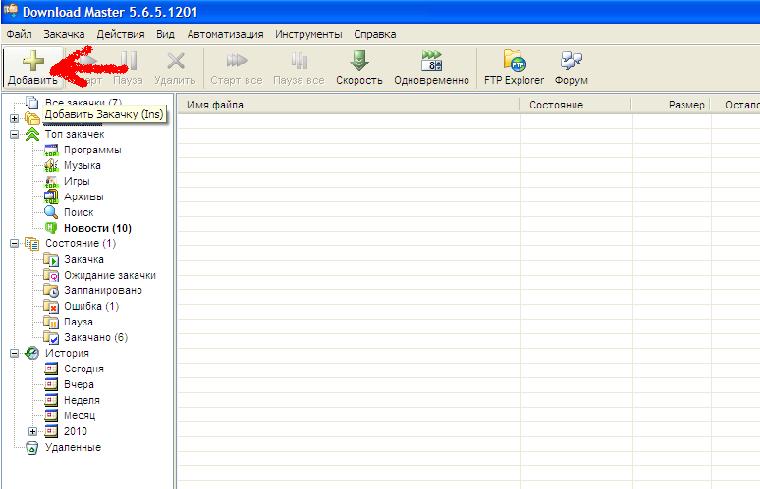Collapse the История tree node
Screen dimensions: 760x489
click(15, 353)
